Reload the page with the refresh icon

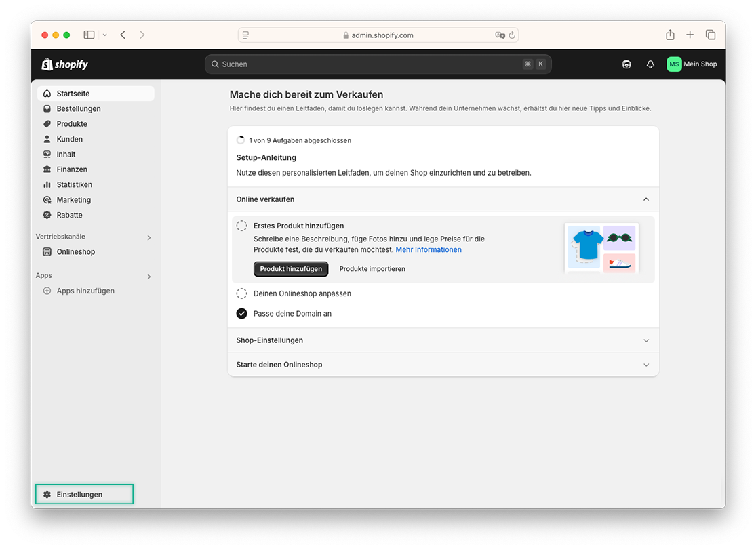512,35
